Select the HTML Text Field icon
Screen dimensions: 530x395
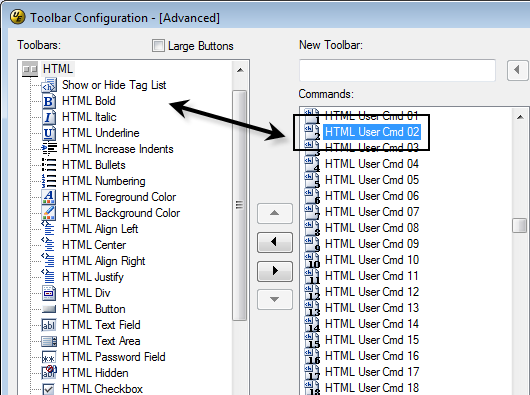coord(49,325)
